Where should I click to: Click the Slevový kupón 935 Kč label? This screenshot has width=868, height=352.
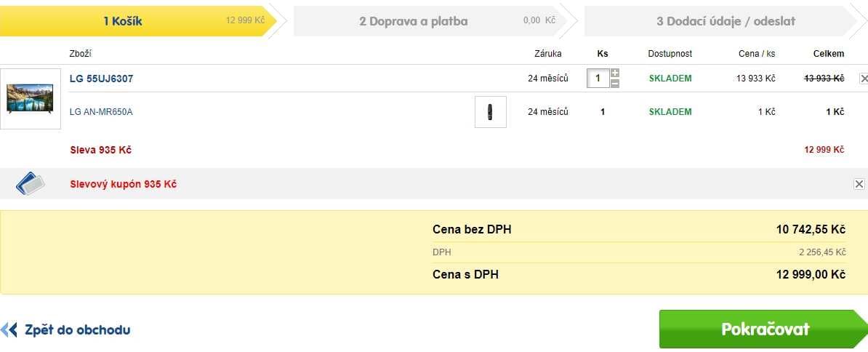point(124,184)
